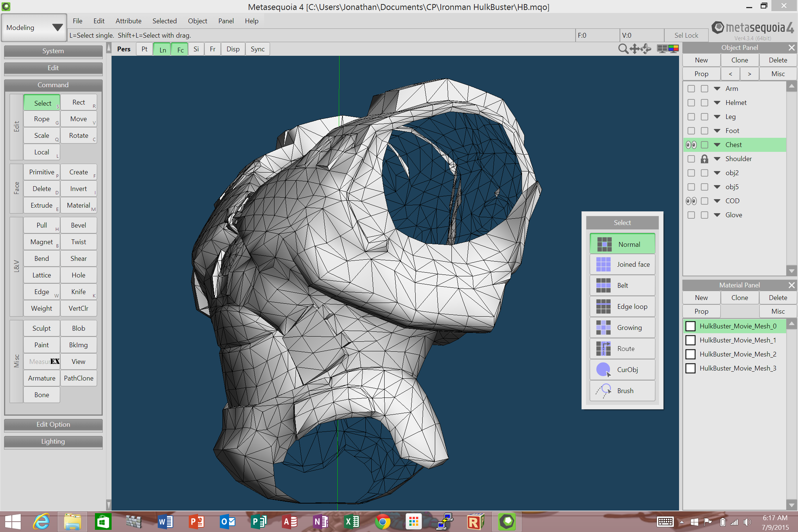Click the pan cross-arrows view icon
Viewport: 798px width, 532px height.
tap(635, 49)
